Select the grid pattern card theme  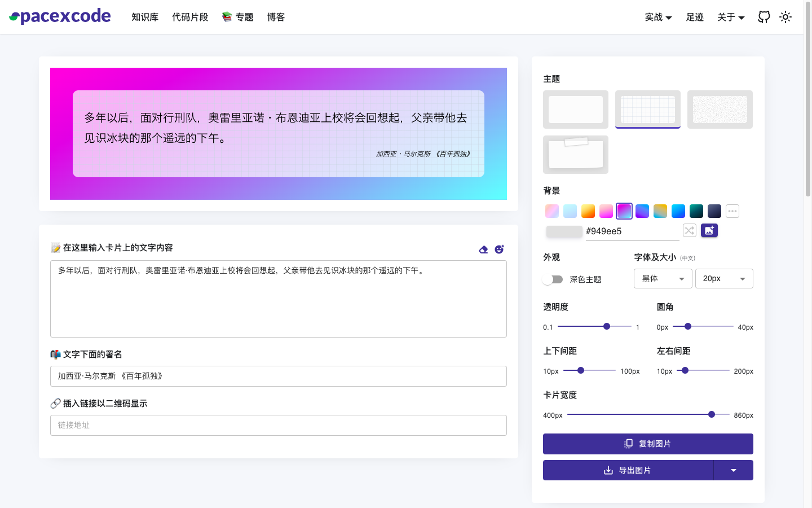pos(647,109)
